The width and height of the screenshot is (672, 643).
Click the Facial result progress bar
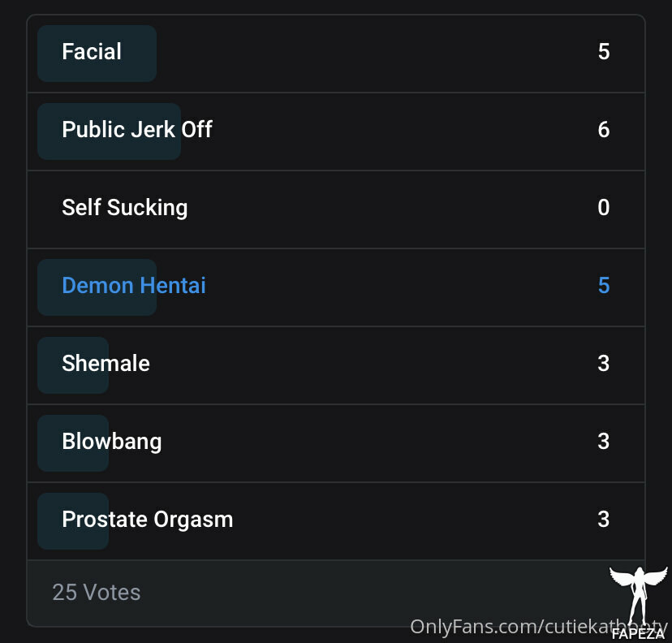pos(97,54)
